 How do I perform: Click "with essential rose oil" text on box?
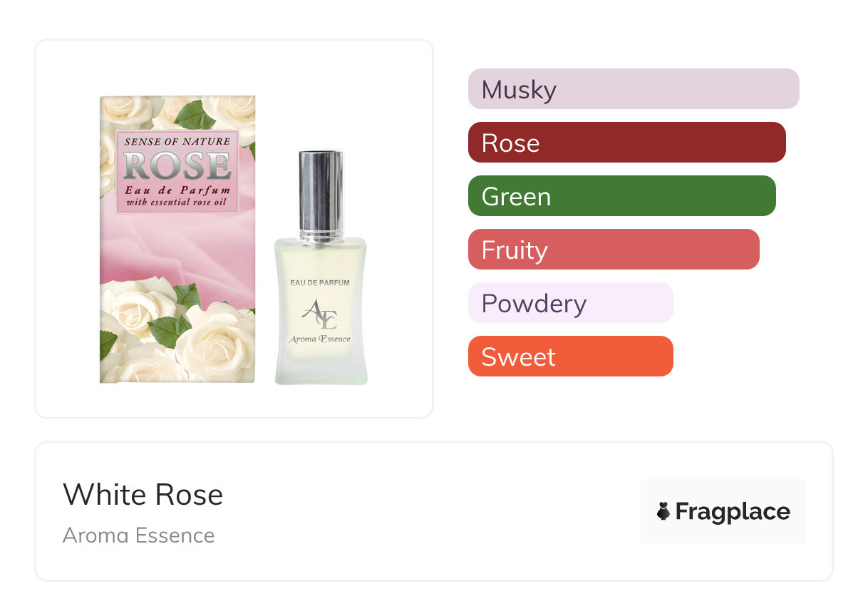[177, 202]
